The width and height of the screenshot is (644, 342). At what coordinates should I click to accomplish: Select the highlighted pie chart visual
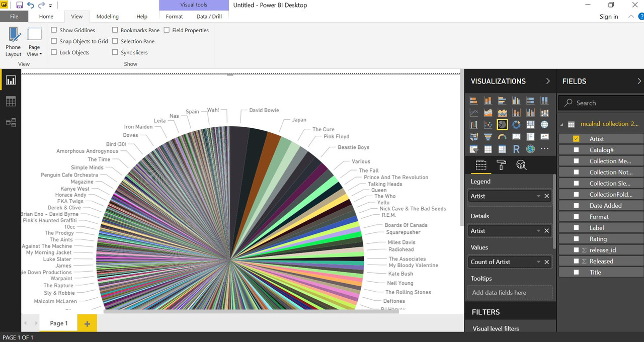click(502, 125)
